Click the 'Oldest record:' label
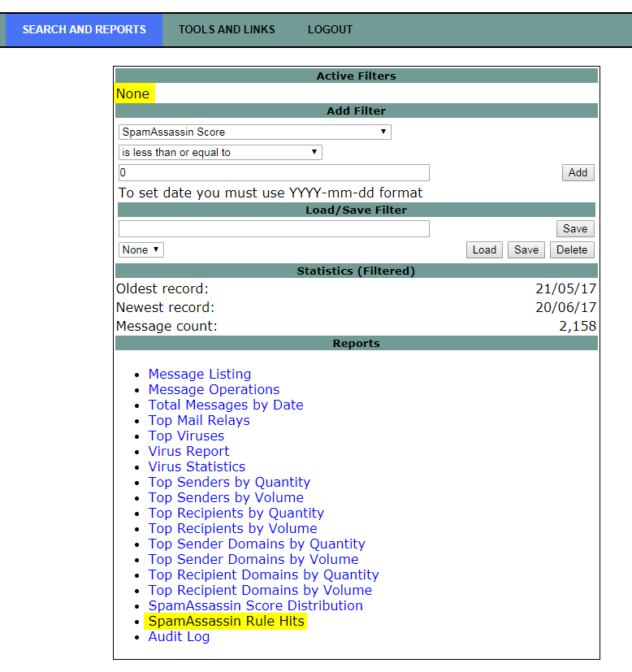 (162, 288)
